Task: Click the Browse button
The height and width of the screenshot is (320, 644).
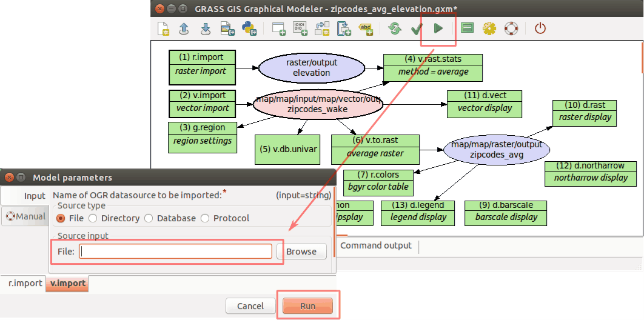Action: click(x=301, y=252)
